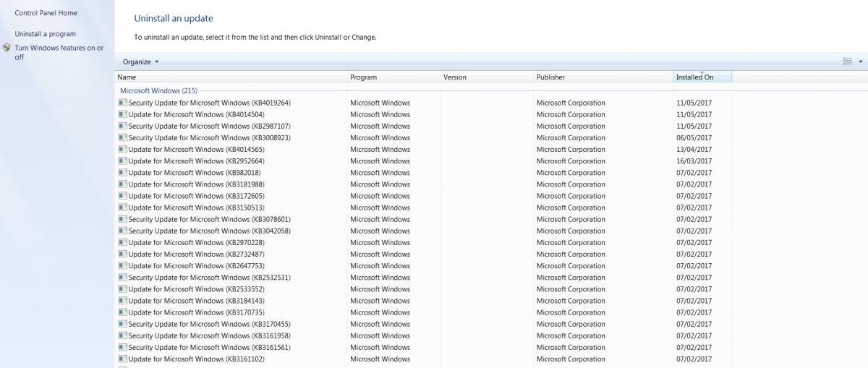This screenshot has height=368, width=868.
Task: Sort by the Name column header
Action: coord(231,77)
